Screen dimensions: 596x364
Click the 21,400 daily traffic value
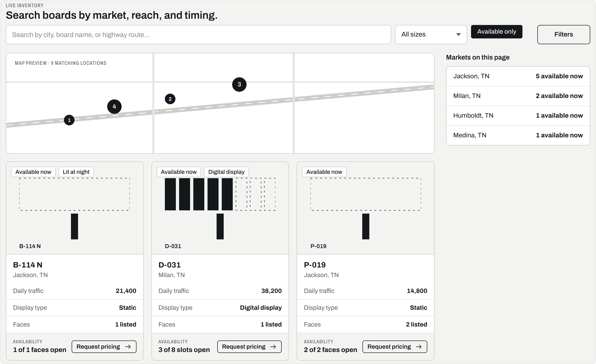(126, 291)
